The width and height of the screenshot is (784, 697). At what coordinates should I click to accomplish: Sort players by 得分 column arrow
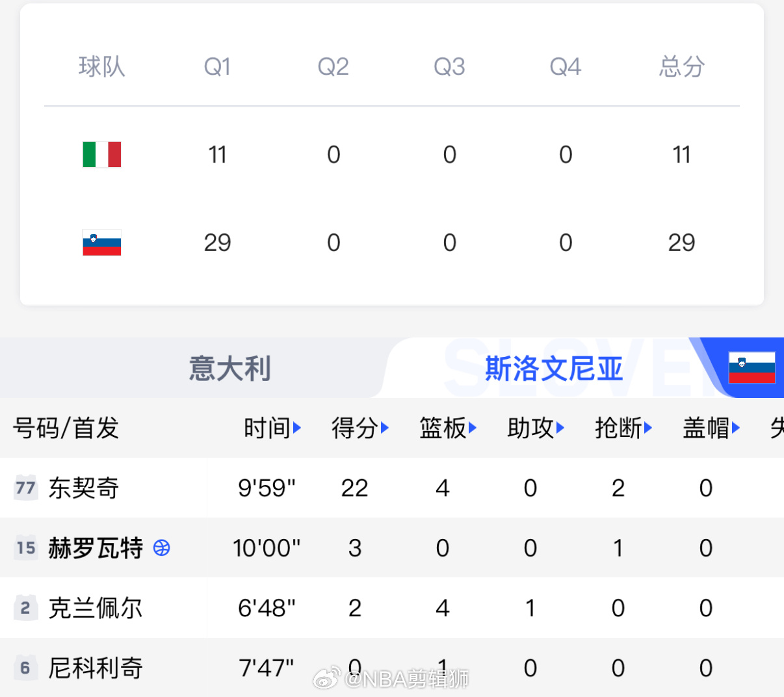[x=385, y=428]
